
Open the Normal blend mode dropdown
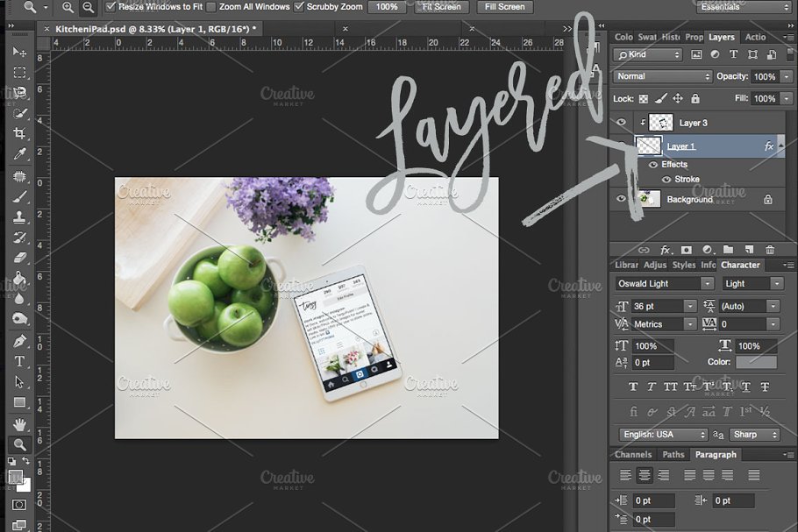660,76
